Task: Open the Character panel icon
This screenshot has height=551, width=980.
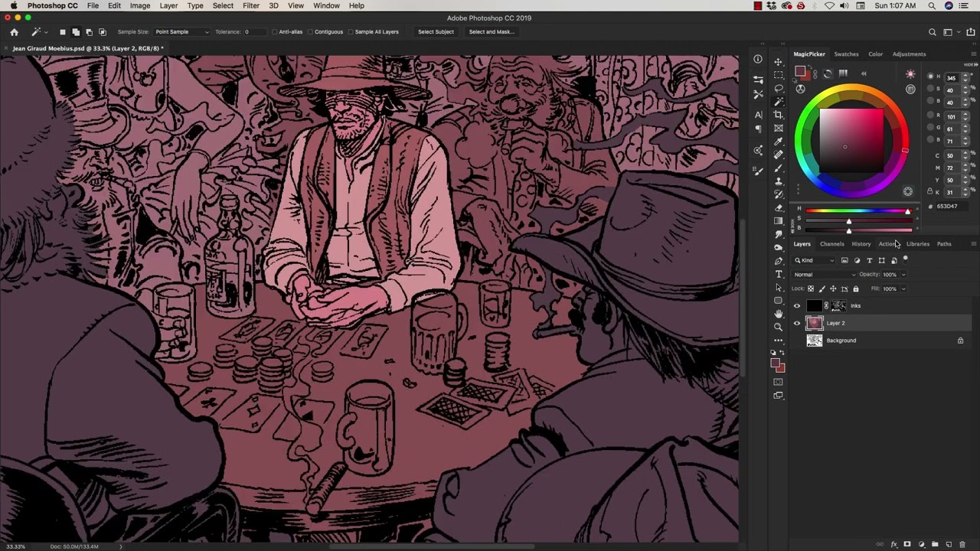Action: [x=758, y=115]
